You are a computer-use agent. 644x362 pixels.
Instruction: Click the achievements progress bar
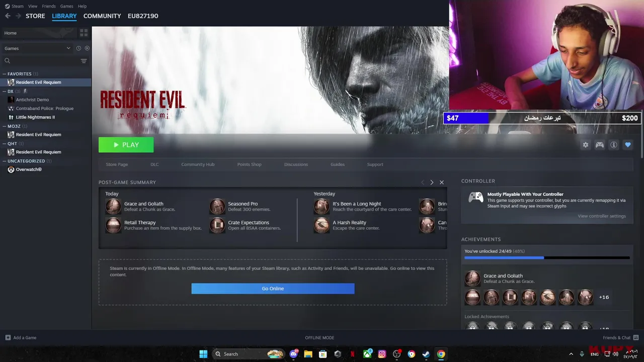547,258
